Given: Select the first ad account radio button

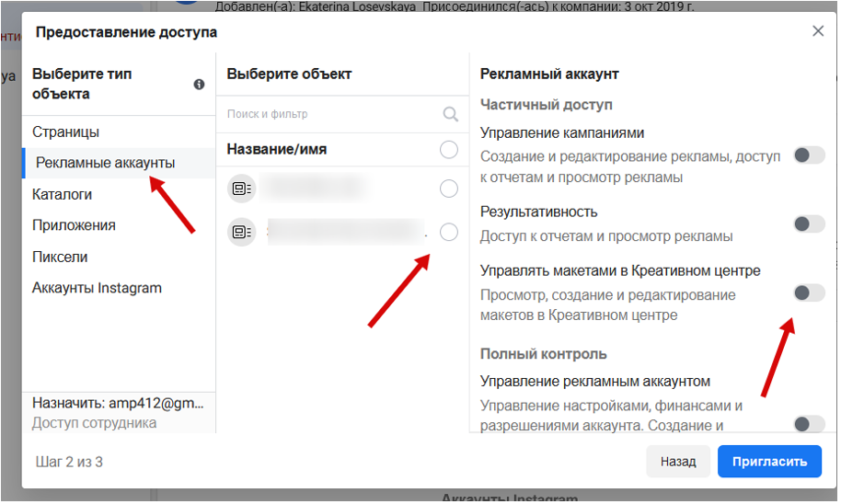Looking at the screenshot, I should click(449, 189).
